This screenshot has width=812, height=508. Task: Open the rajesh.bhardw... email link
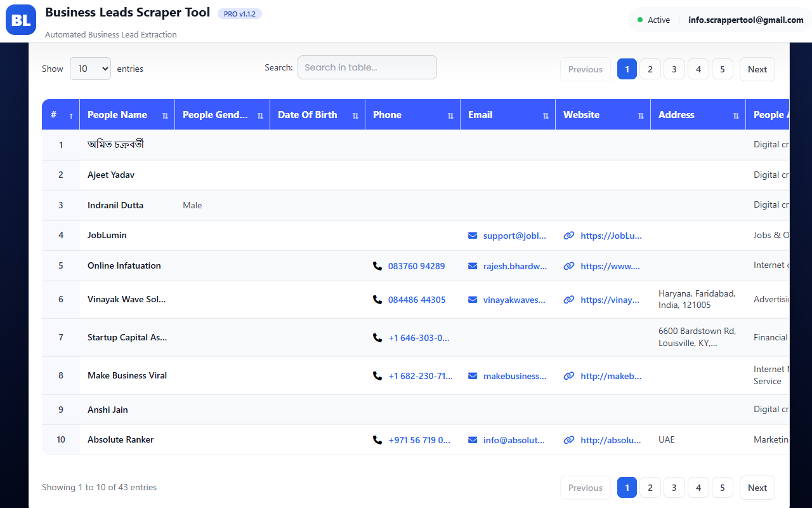pyautogui.click(x=515, y=266)
